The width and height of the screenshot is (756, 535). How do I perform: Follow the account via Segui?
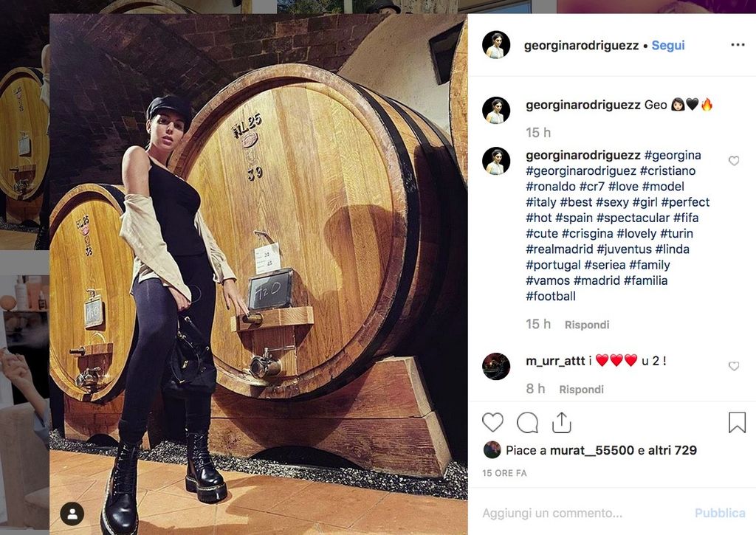pos(667,45)
